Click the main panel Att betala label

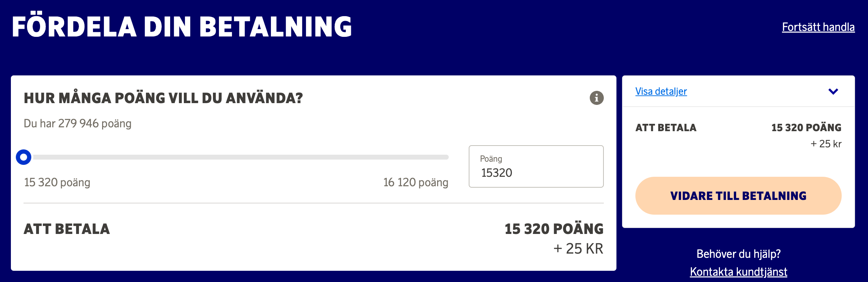pos(67,229)
